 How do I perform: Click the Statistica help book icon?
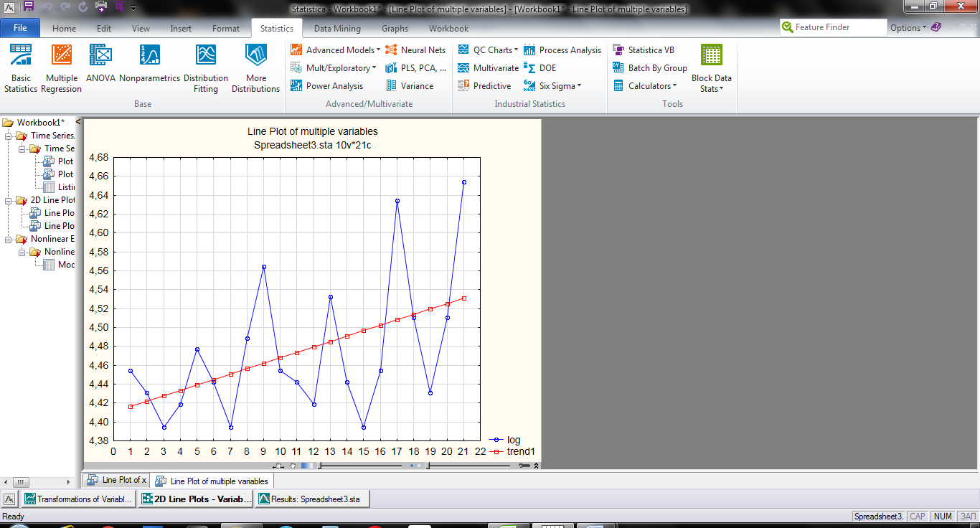pos(936,27)
